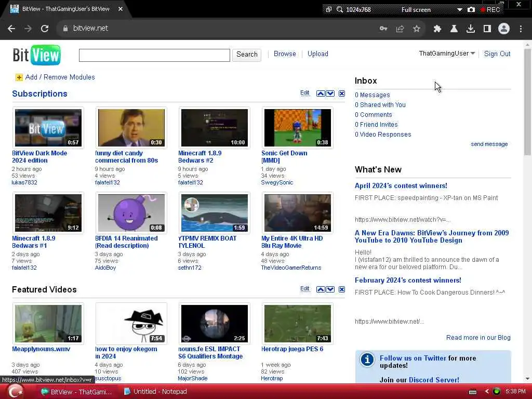Switch to Untitled - Notepad taskbar item
Image resolution: width=532 pixels, height=399 pixels.
tap(155, 392)
